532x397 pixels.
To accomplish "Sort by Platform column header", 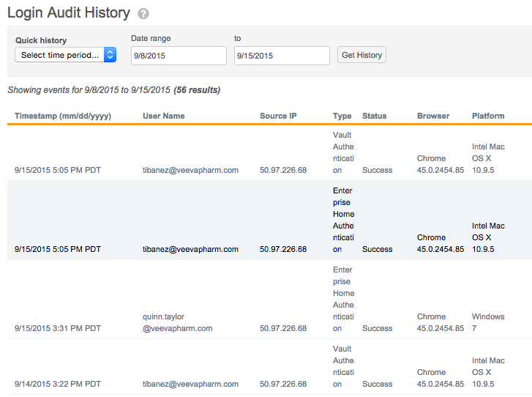I will (x=488, y=116).
